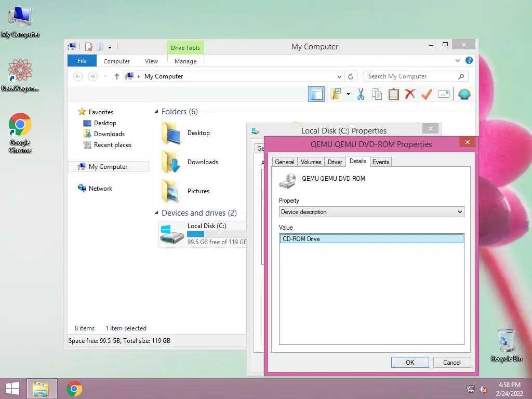Click the Classic Shell seashell icon

(464, 94)
